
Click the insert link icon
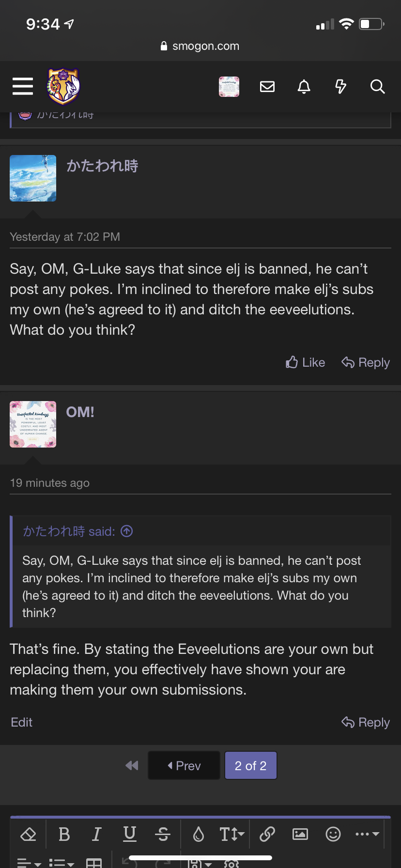pyautogui.click(x=267, y=834)
